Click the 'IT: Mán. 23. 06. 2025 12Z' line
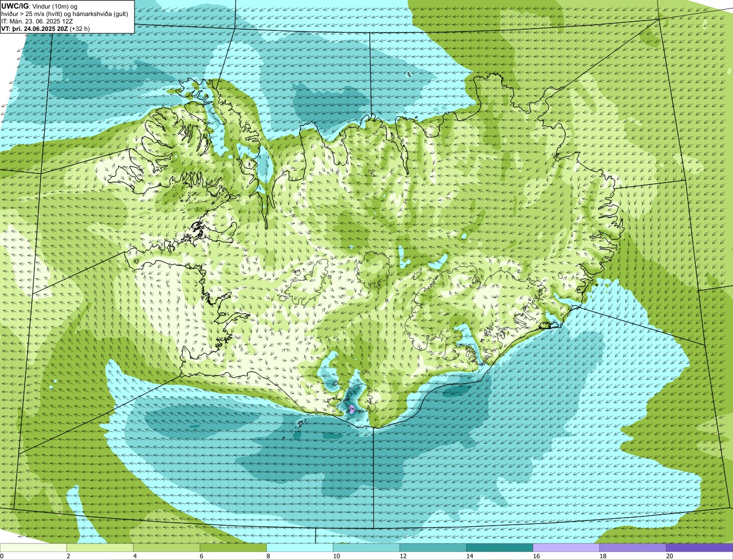Viewport: 733px width, 560px height. [x=37, y=21]
